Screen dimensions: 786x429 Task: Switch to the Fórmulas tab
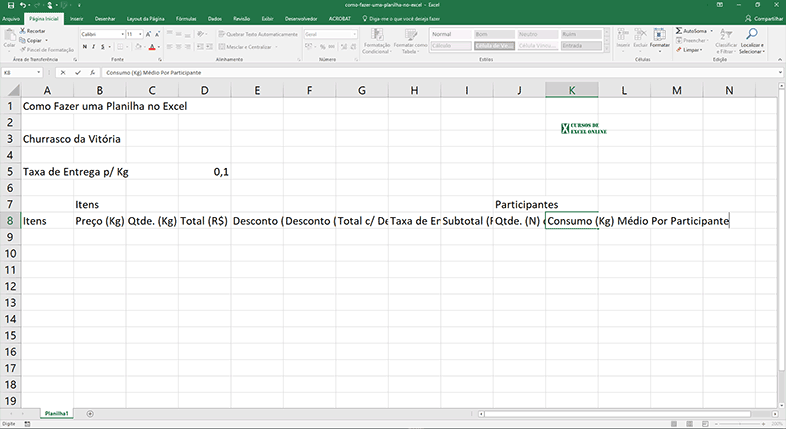click(186, 19)
